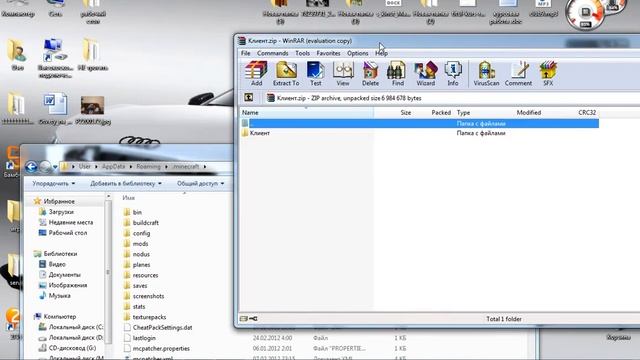This screenshot has height=360, width=640.
Task: Open the Help menu in WinRAR
Action: click(381, 53)
